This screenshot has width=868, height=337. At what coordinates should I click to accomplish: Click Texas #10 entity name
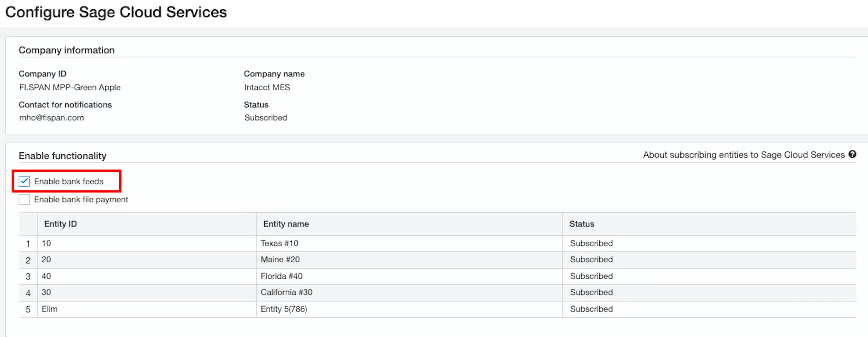(x=279, y=243)
